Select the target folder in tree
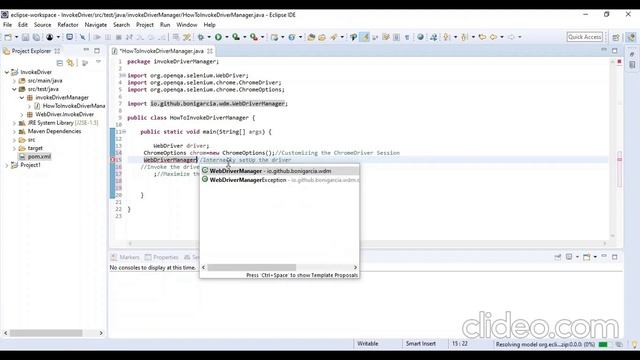Viewport: 640px width, 360px height. pyautogui.click(x=35, y=148)
